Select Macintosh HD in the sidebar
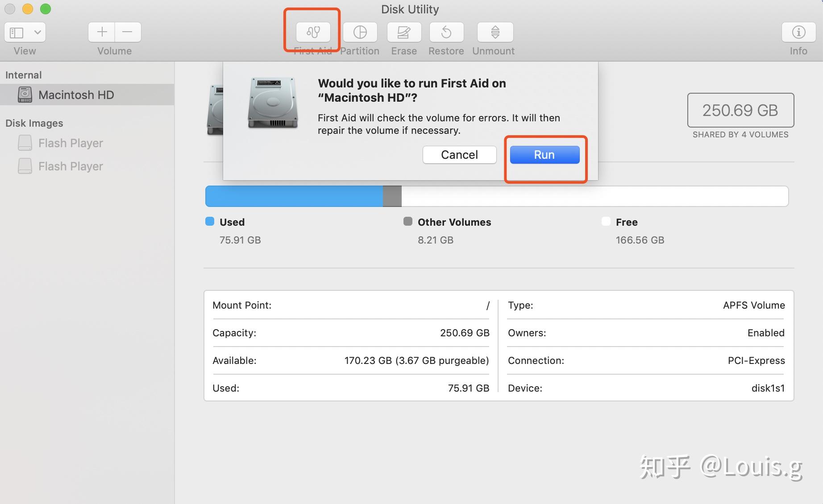The height and width of the screenshot is (504, 823). pos(87,95)
